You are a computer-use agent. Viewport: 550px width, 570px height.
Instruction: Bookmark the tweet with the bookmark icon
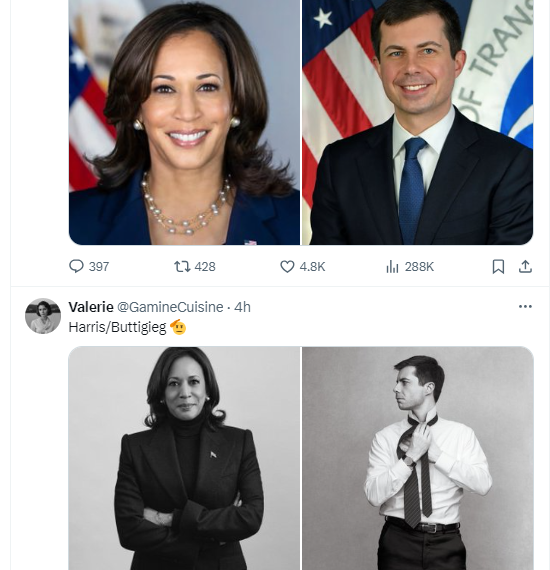tap(498, 266)
